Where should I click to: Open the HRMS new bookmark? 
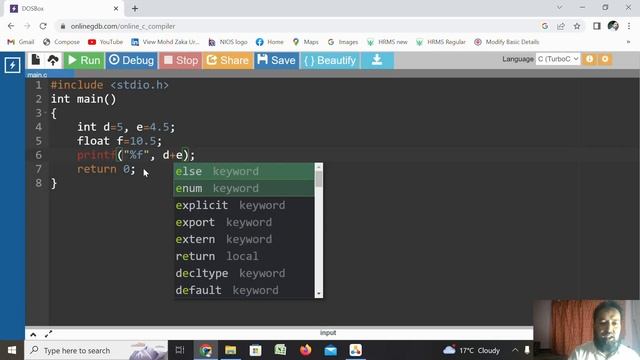[x=387, y=42]
